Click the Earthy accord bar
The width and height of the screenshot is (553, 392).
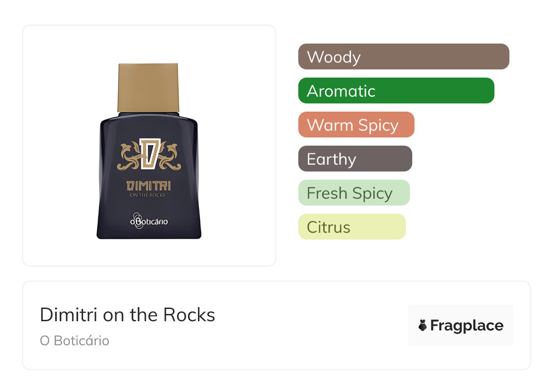pyautogui.click(x=355, y=159)
